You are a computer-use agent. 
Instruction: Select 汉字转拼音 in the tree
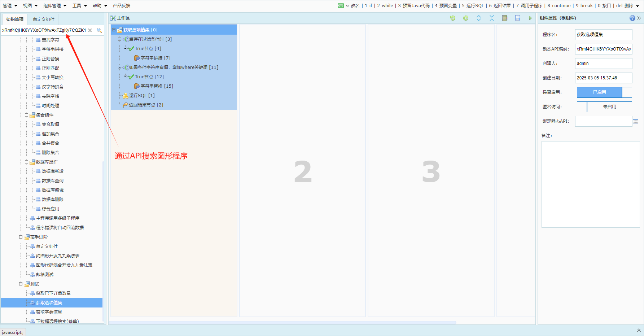point(53,87)
